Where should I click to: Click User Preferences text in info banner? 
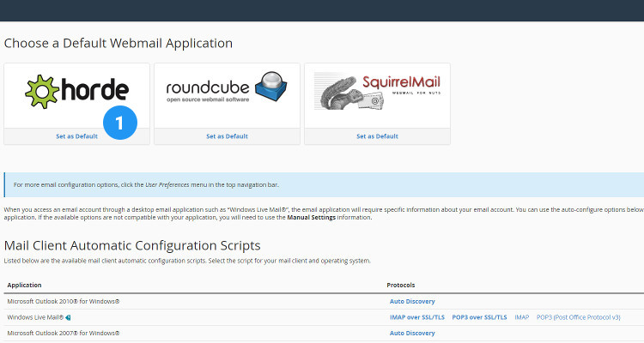(168, 184)
